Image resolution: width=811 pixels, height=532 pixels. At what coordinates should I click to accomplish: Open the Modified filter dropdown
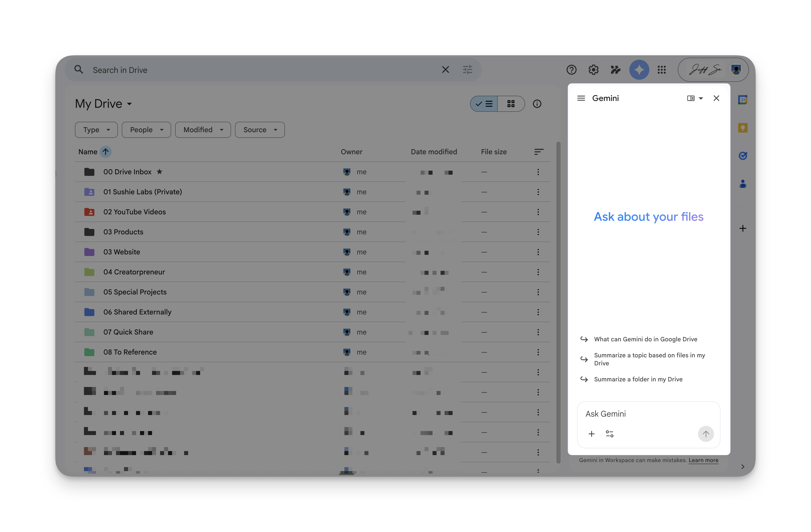click(x=203, y=130)
